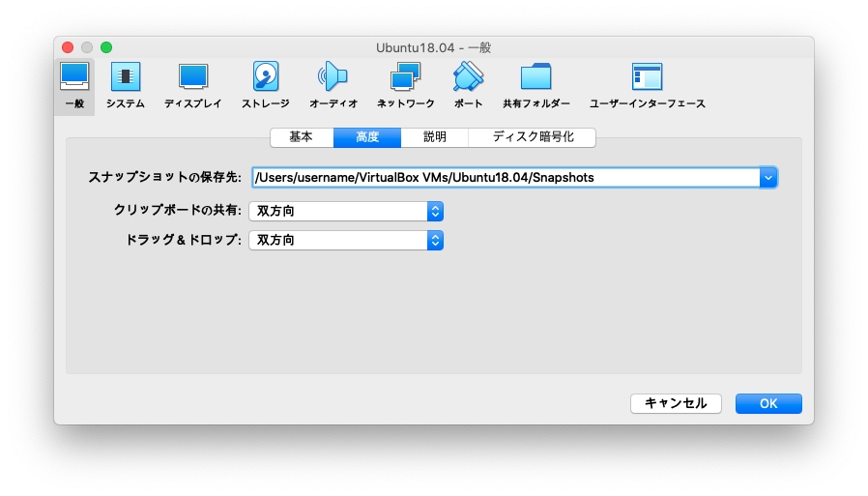Open the ユーザーインターフェース settings section

tap(647, 86)
